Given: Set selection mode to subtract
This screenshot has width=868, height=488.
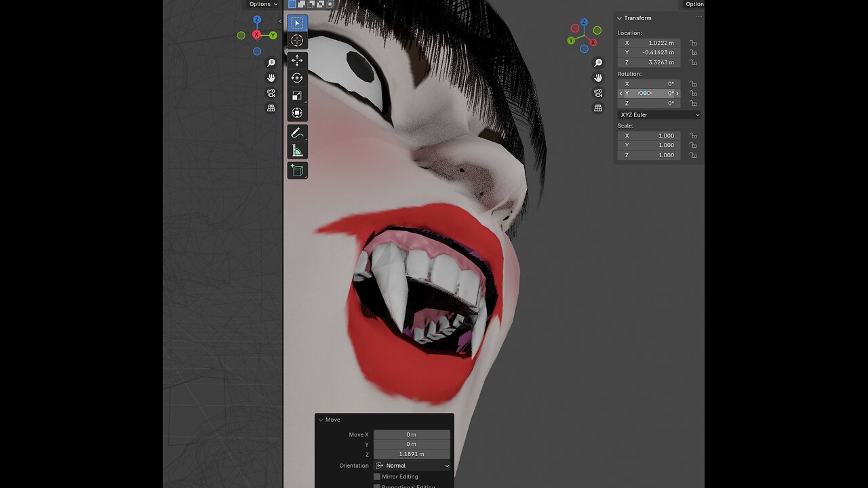Looking at the screenshot, I should (x=311, y=4).
